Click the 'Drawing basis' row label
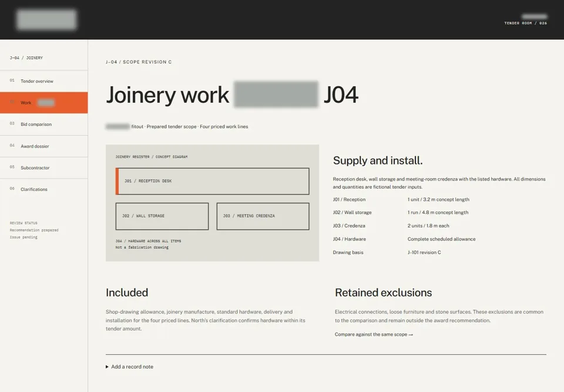 click(x=348, y=252)
